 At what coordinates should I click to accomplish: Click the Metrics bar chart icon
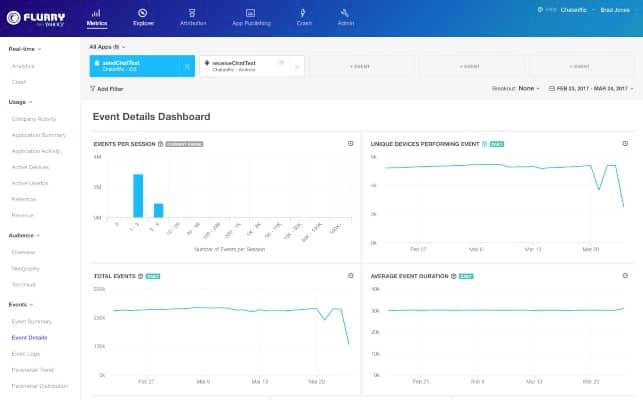(x=96, y=13)
